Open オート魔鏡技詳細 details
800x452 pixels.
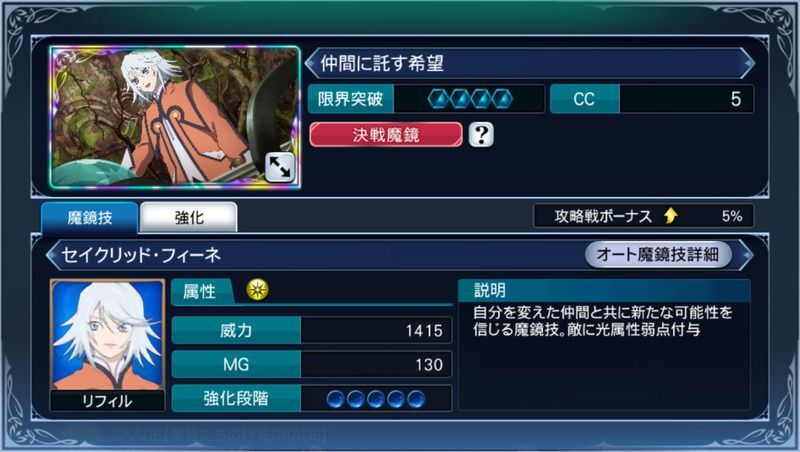658,254
